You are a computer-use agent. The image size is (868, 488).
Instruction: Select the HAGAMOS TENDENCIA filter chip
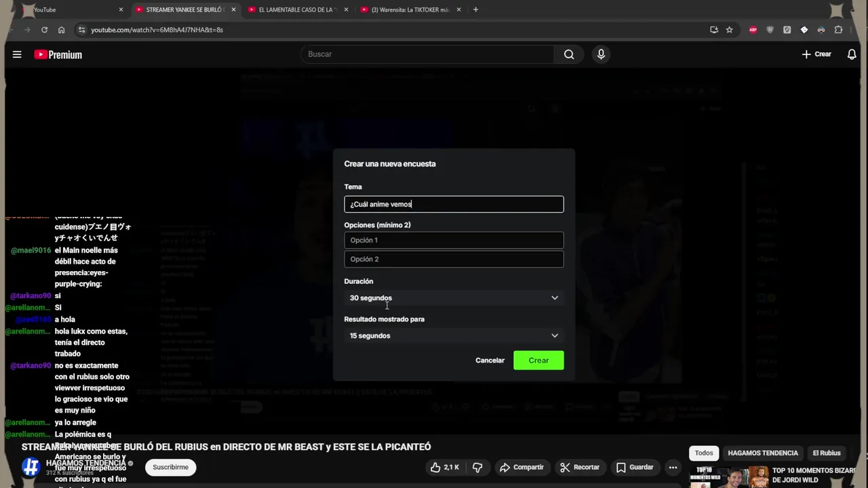click(x=763, y=453)
